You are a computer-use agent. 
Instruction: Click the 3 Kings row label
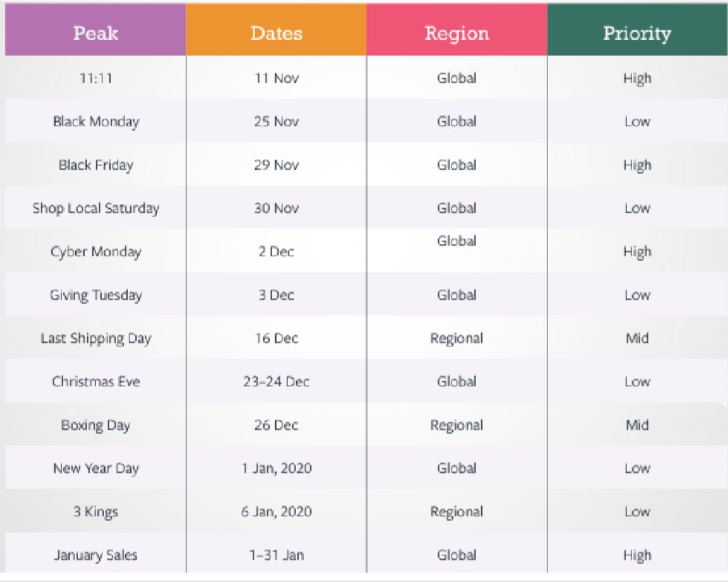(96, 511)
